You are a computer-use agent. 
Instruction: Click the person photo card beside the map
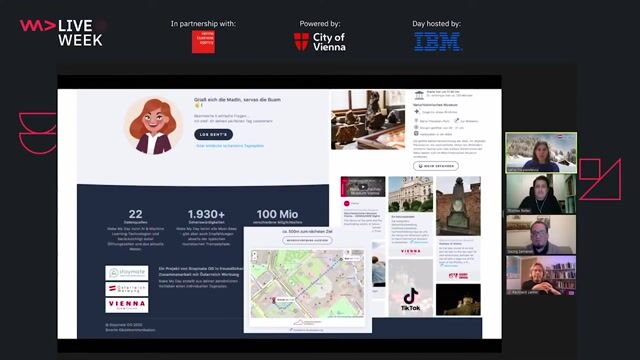[x=378, y=264]
